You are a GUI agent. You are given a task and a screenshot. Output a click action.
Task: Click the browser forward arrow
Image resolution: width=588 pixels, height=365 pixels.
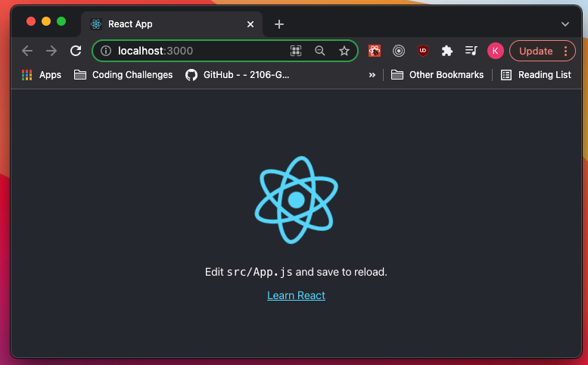coord(51,51)
